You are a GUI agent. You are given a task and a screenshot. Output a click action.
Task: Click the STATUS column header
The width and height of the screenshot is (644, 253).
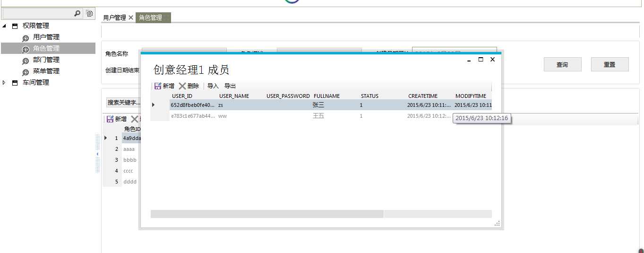pos(369,96)
